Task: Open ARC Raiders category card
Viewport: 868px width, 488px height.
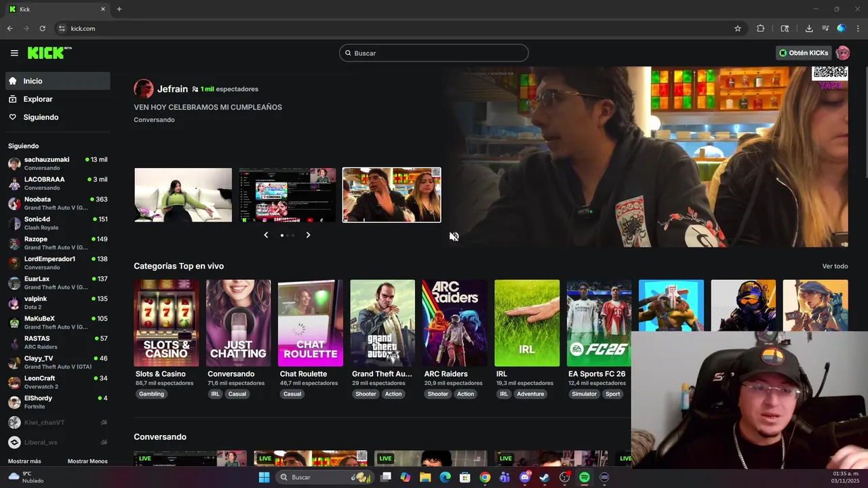Action: (x=455, y=323)
